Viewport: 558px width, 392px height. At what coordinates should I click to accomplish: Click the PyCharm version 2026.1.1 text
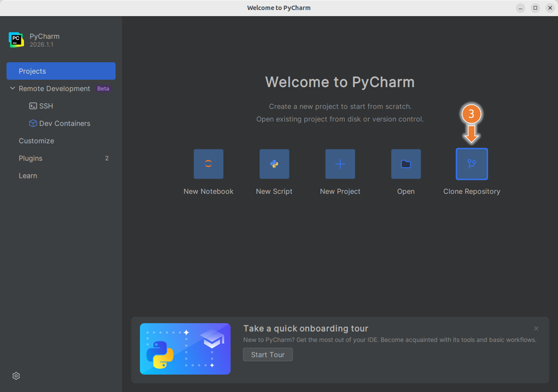pyautogui.click(x=42, y=45)
